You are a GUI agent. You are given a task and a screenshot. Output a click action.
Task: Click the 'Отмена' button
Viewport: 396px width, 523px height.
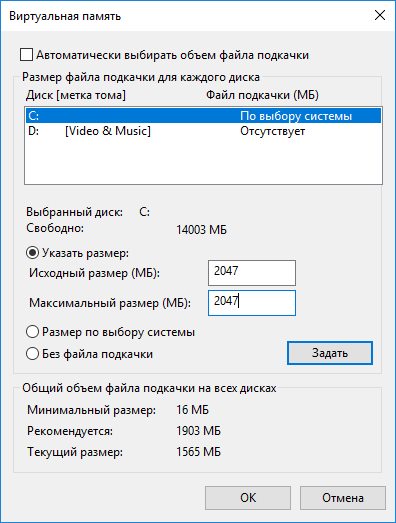(x=343, y=498)
